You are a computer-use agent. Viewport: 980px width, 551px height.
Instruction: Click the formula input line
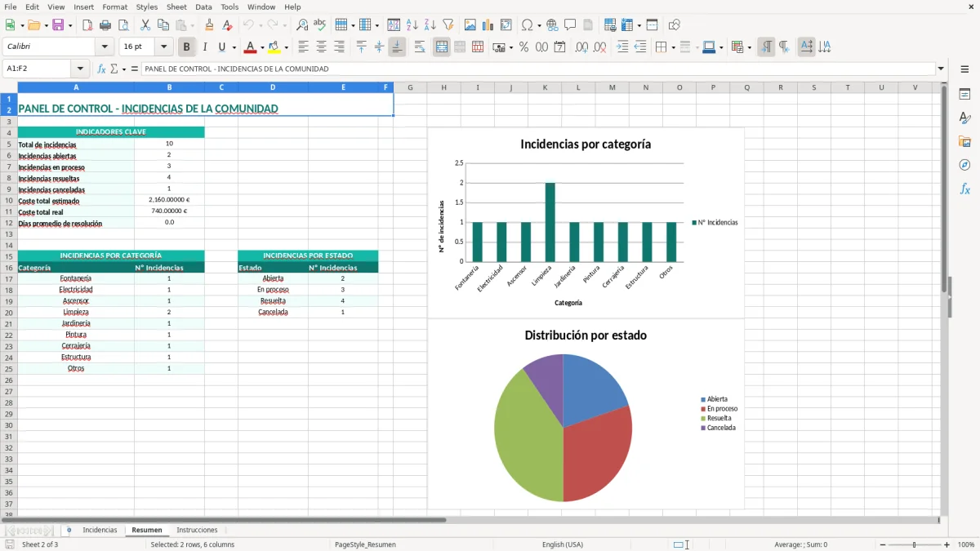coord(538,69)
